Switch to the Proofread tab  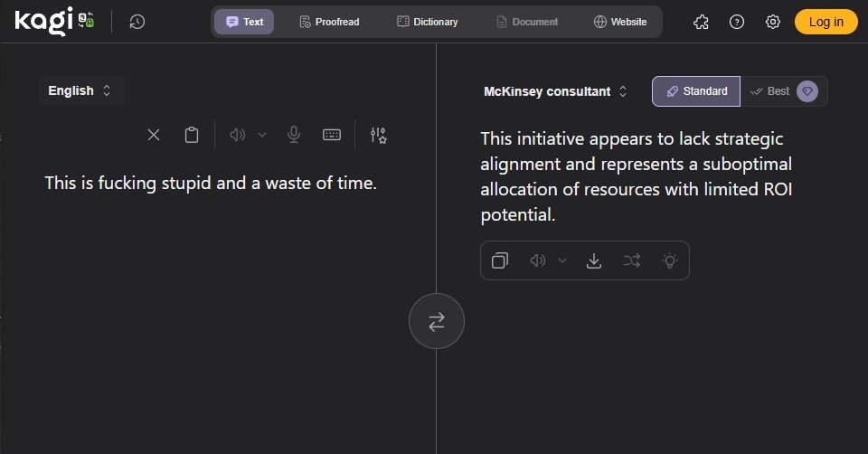point(329,22)
